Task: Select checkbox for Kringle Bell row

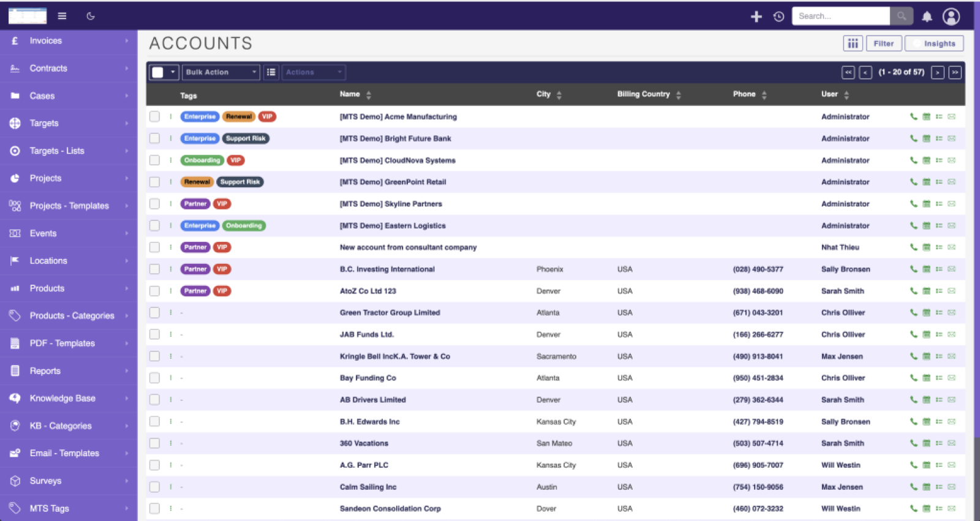Action: click(154, 356)
